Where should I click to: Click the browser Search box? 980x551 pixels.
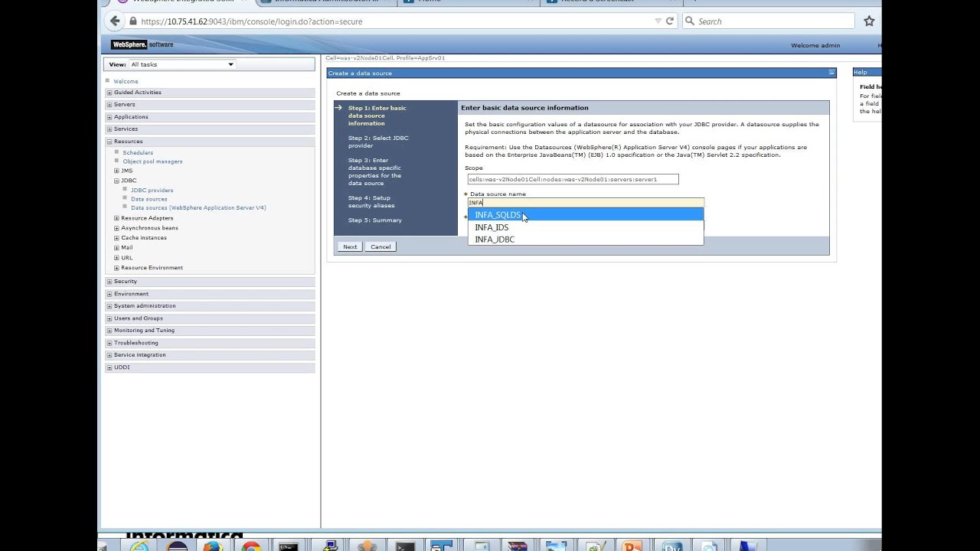coord(768,21)
